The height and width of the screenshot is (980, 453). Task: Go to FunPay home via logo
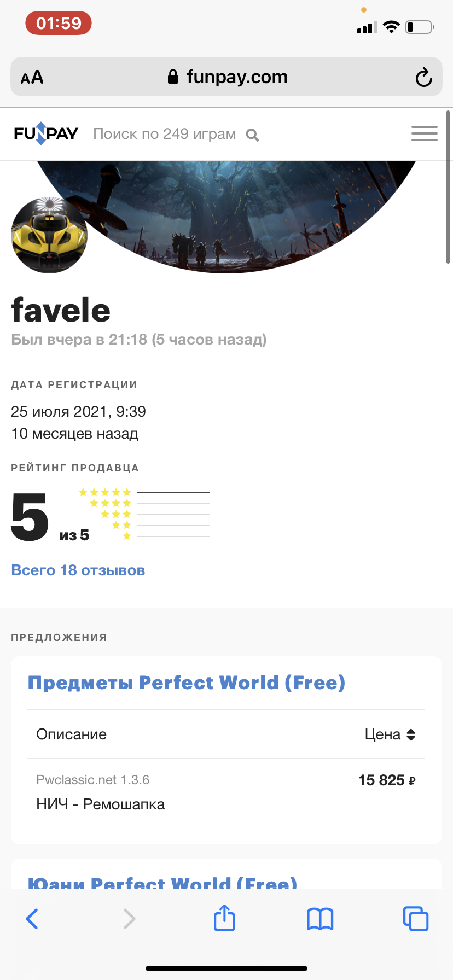coord(46,133)
